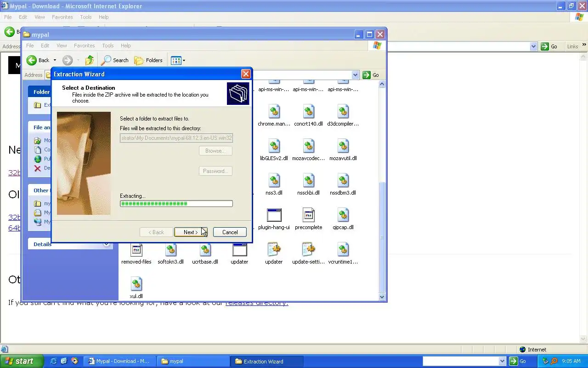
Task: Open Tools menu in mypal window
Action: point(108,46)
